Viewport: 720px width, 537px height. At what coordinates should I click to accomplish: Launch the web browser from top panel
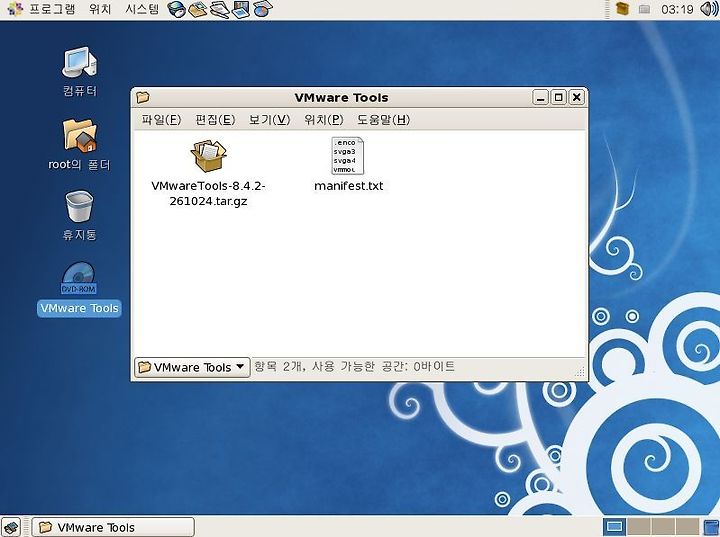176,9
